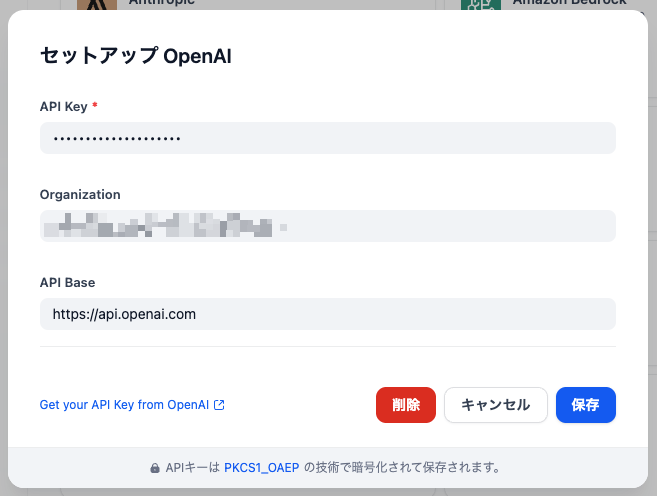Image resolution: width=657 pixels, height=496 pixels.
Task: Click the red 削除 delete button
Action: (x=406, y=405)
